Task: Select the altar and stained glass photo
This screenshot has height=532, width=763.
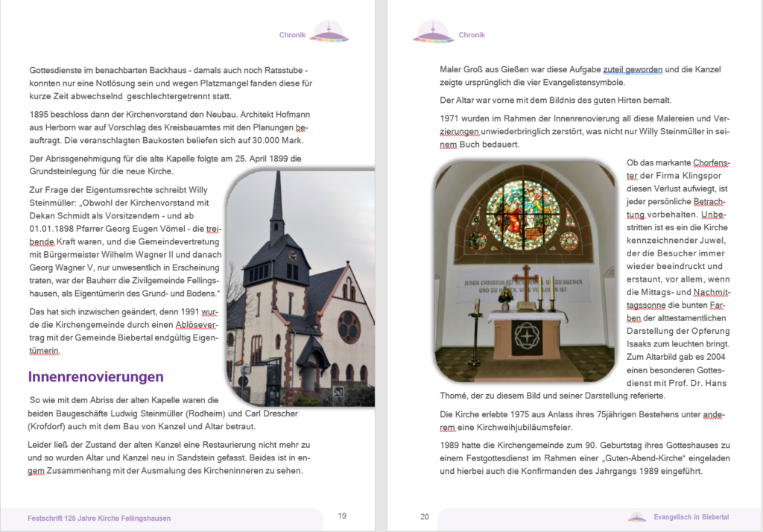Action: tap(525, 272)
